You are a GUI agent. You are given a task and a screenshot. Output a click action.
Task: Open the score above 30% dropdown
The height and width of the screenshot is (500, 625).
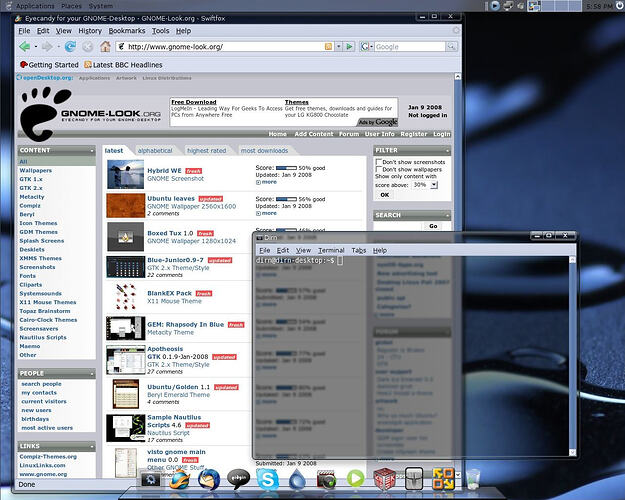pos(425,185)
